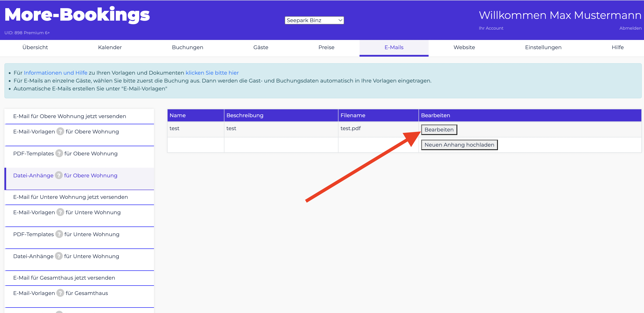This screenshot has width=644, height=313.
Task: Open the Website tab
Action: 464,47
